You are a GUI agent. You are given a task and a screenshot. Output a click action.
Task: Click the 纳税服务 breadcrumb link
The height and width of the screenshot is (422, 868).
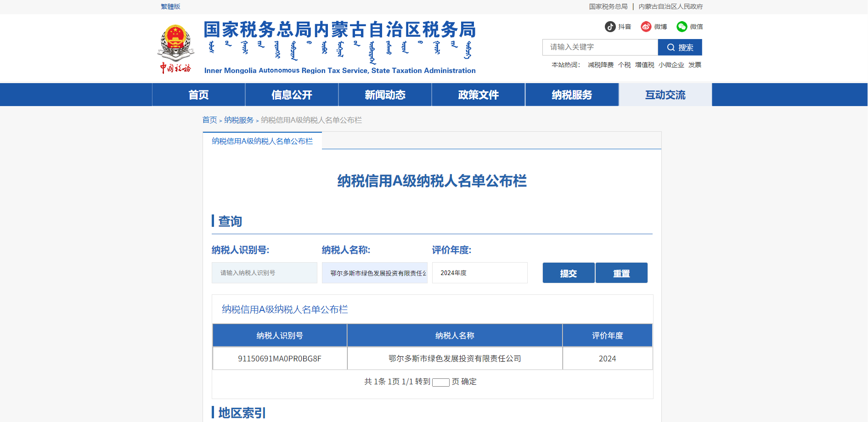pyautogui.click(x=239, y=120)
